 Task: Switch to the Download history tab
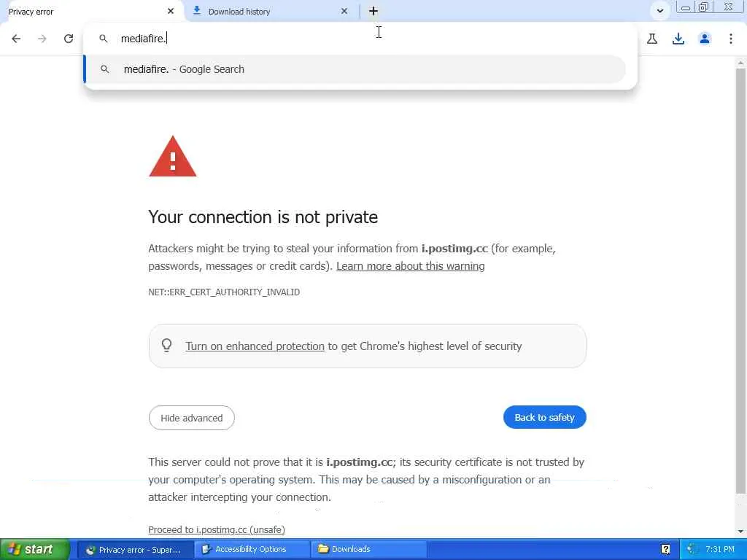pyautogui.click(x=263, y=11)
